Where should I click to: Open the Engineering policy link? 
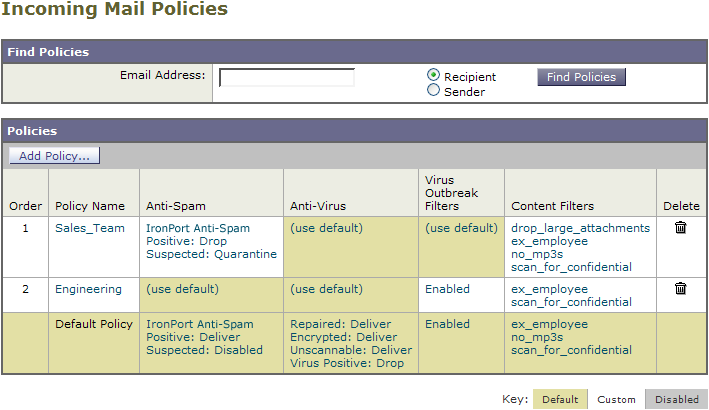click(x=89, y=289)
